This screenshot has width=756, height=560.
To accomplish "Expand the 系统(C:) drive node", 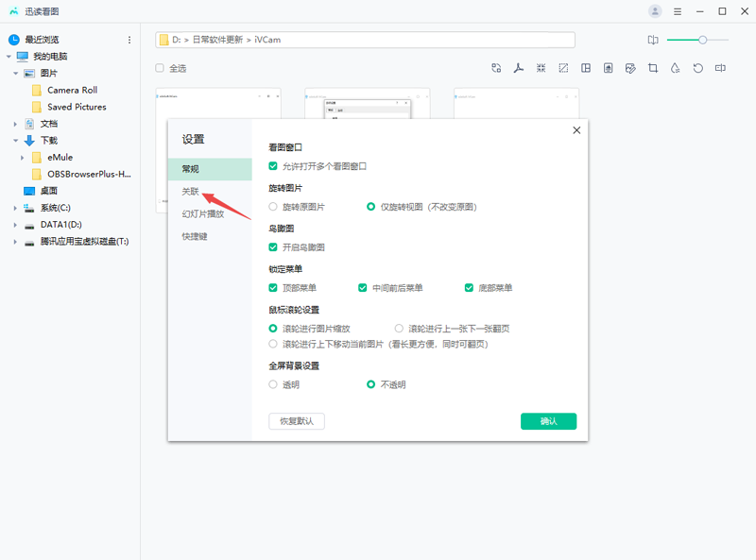I will (x=13, y=209).
